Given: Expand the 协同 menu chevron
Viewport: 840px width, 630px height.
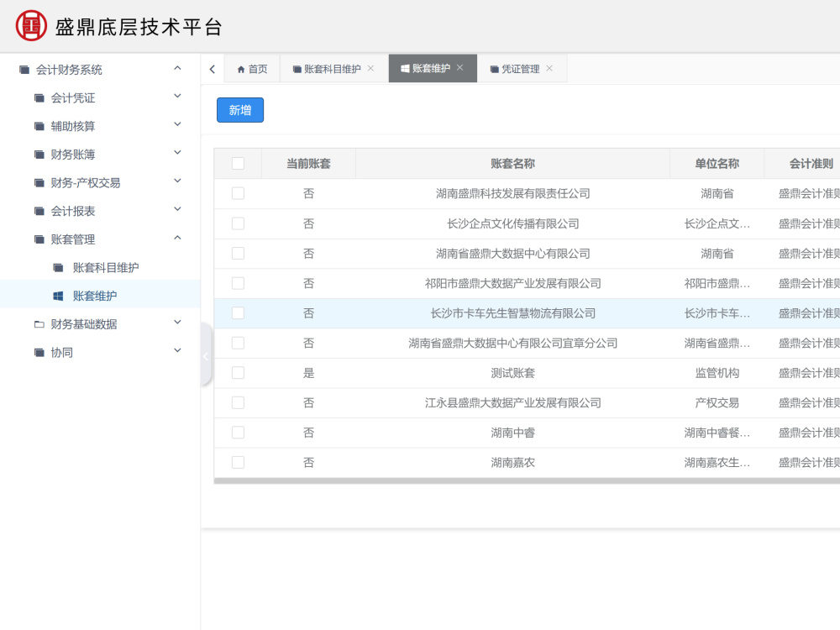Looking at the screenshot, I should point(177,351).
